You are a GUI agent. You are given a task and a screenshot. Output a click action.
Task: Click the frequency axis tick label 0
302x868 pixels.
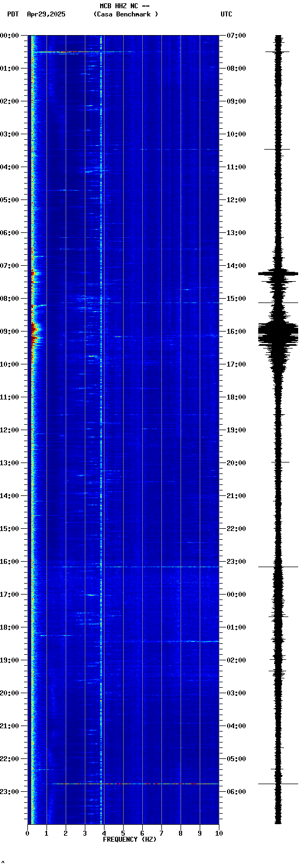coord(27,833)
